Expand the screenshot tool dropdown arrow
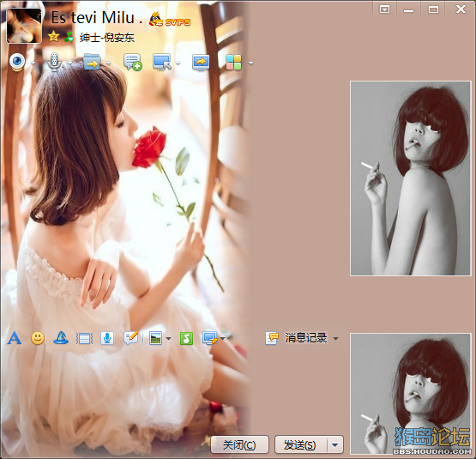The width and height of the screenshot is (476, 459). coord(223,338)
